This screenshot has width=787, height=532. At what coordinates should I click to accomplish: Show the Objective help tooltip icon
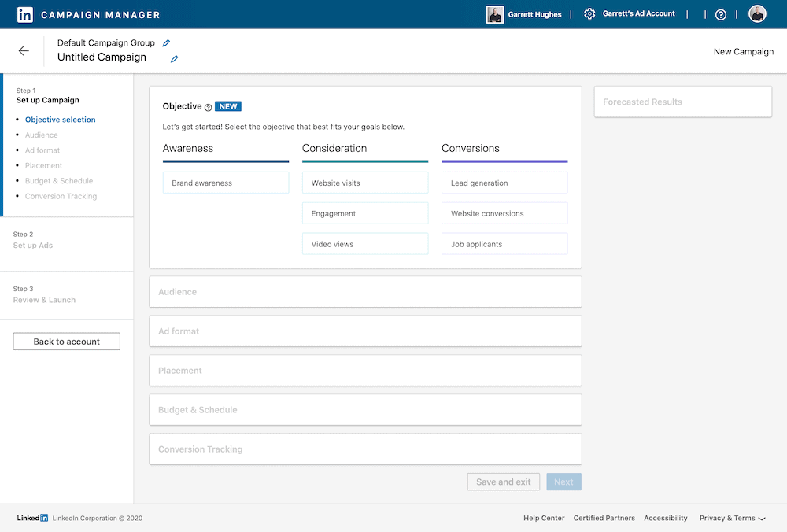[208, 107]
